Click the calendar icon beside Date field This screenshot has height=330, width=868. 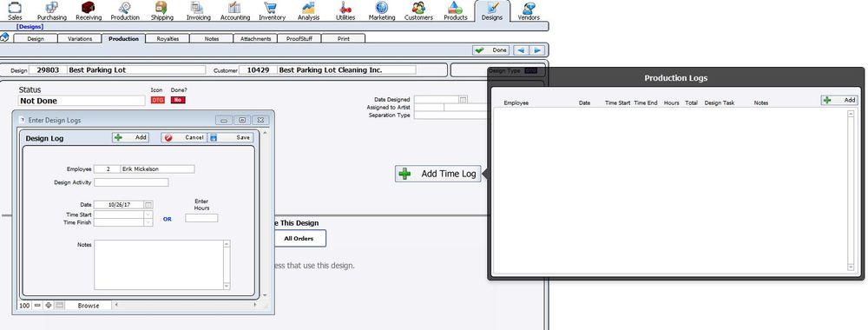pos(148,205)
